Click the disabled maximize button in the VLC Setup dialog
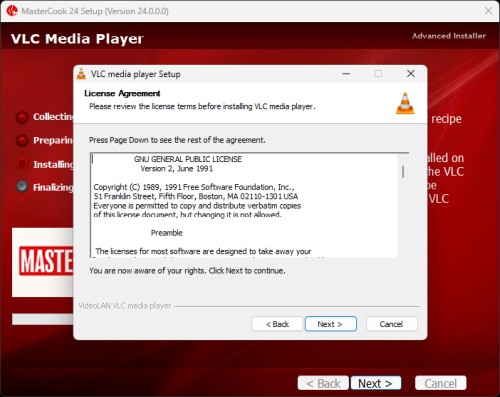The height and width of the screenshot is (397, 500). [x=378, y=74]
